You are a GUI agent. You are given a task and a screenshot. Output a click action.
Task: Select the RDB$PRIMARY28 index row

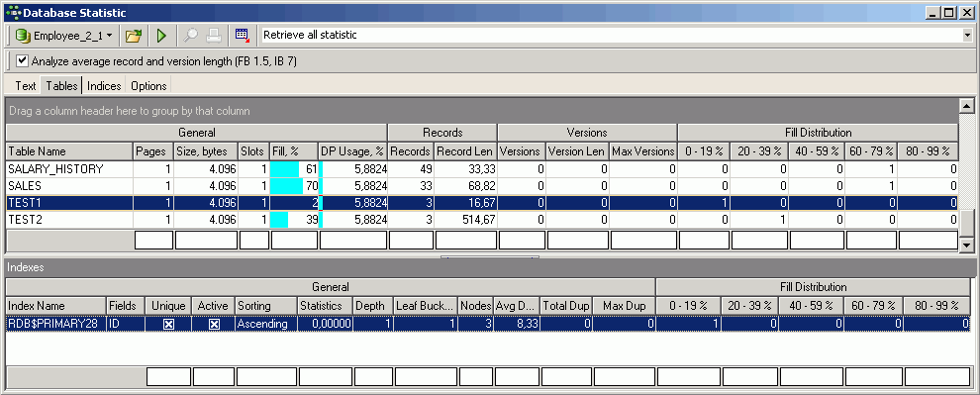[x=487, y=324]
